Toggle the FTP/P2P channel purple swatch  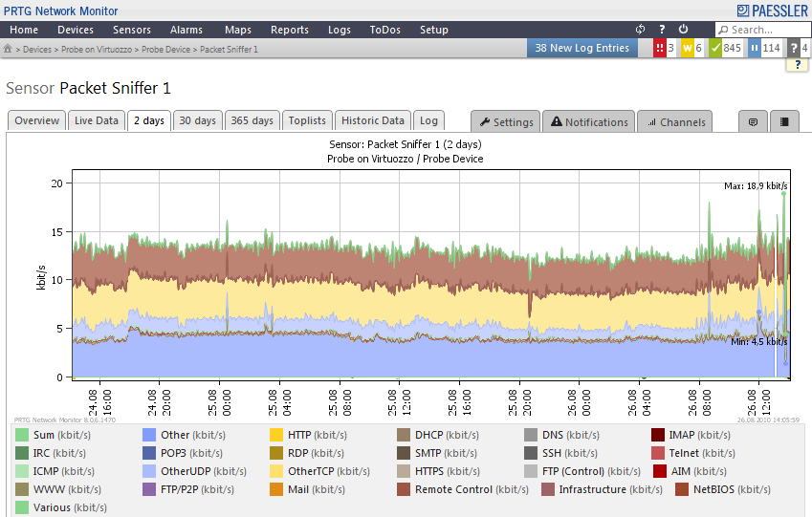point(149,489)
